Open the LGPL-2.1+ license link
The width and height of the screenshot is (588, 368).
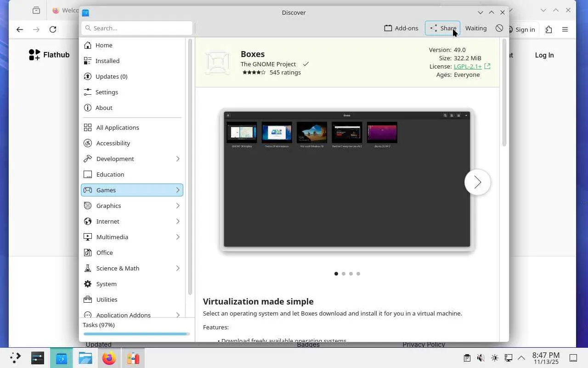(468, 66)
